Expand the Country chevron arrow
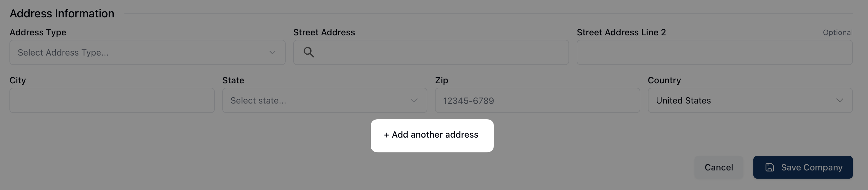 pos(839,101)
